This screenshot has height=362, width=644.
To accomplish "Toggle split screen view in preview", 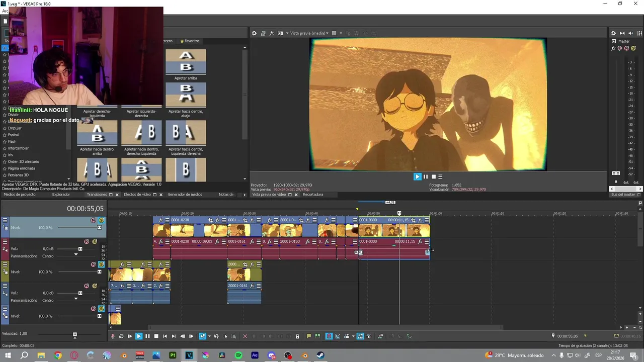I will click(280, 33).
